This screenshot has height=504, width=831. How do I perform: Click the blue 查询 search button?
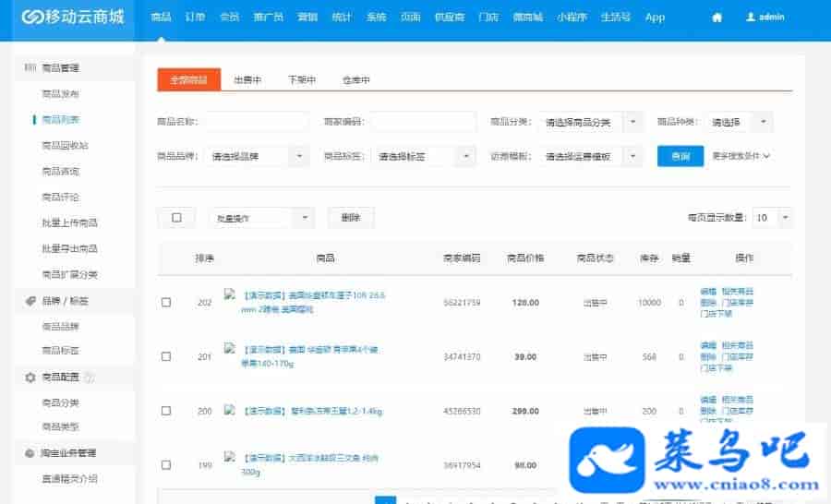[680, 157]
